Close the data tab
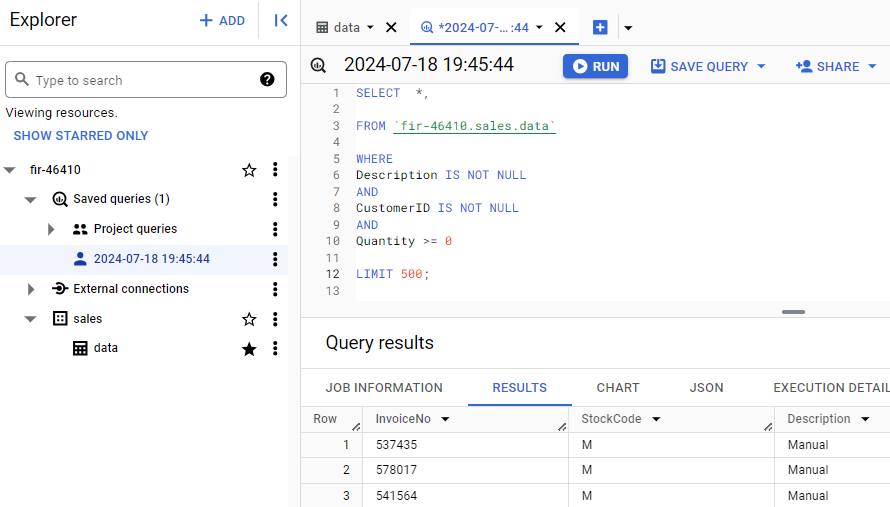890x507 pixels. point(391,27)
